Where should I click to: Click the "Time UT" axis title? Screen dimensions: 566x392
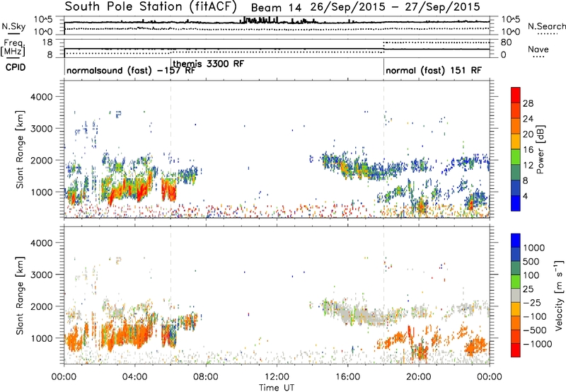pos(277,388)
